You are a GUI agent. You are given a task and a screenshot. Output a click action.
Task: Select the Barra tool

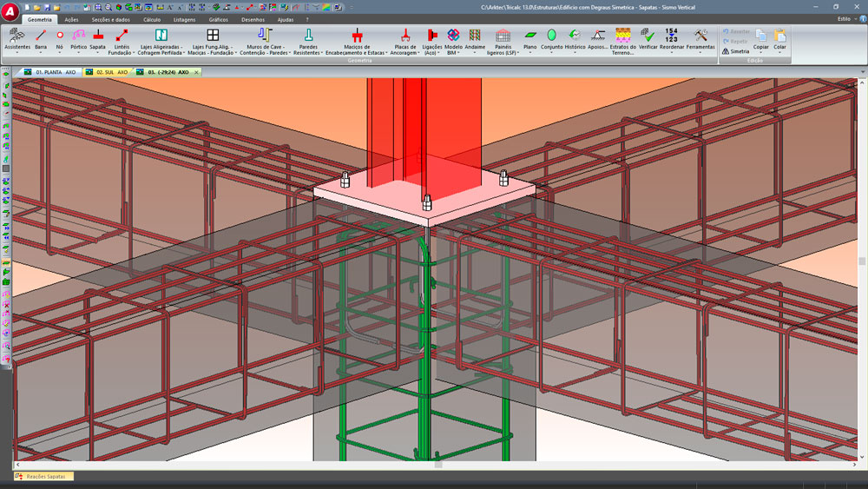pos(41,40)
